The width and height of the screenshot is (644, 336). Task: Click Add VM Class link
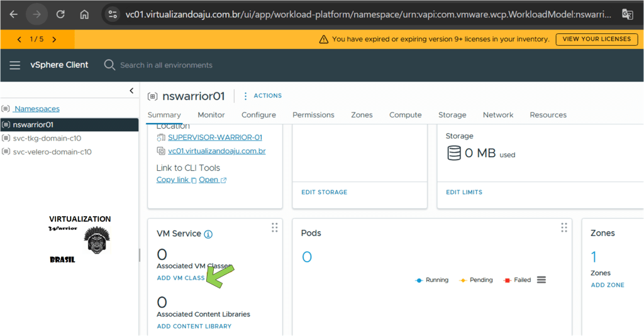point(180,278)
